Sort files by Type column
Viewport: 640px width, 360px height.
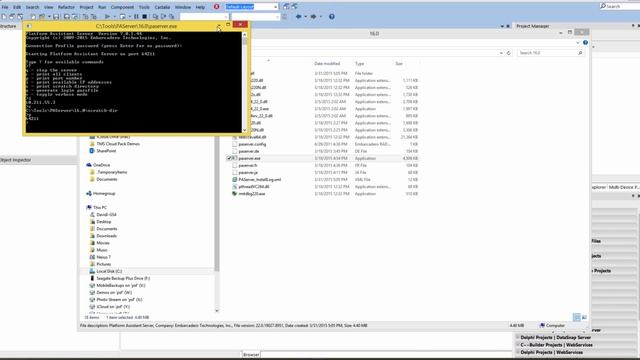coord(359,64)
